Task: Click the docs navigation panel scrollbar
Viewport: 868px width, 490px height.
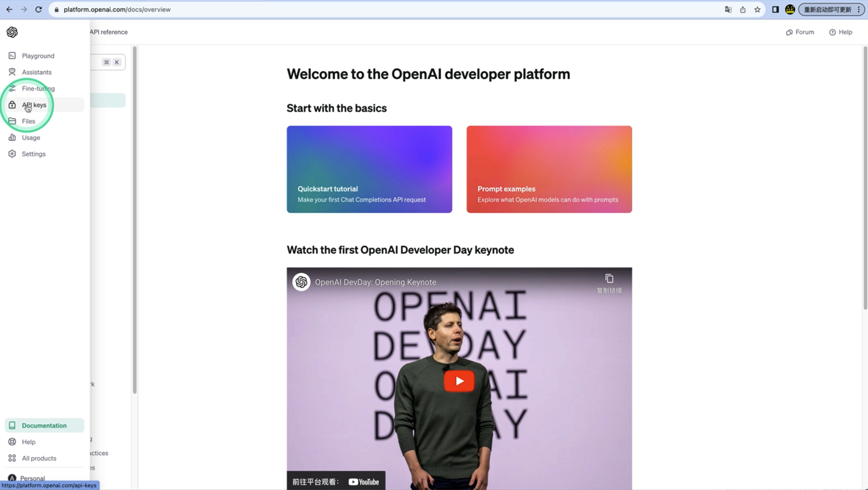Action: (134, 220)
